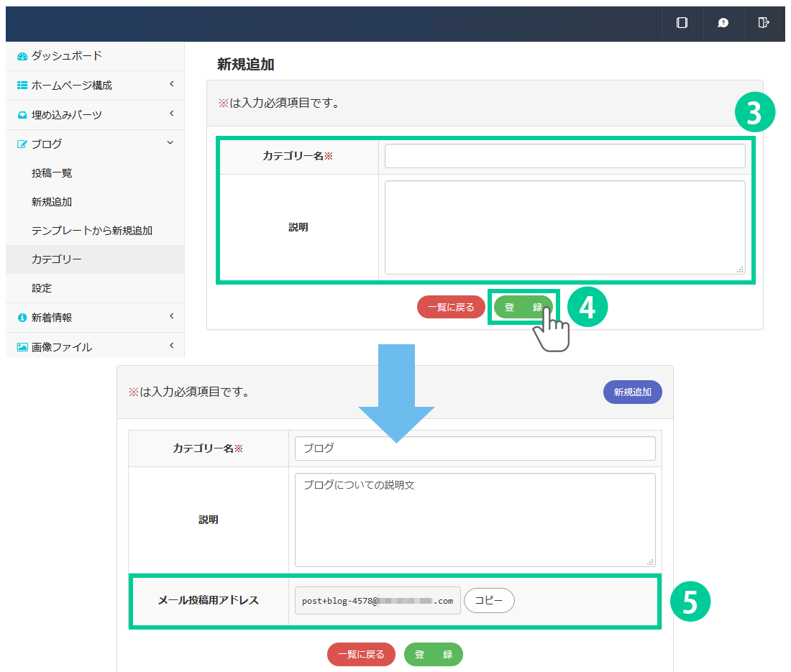Image resolution: width=791 pixels, height=672 pixels.
Task: Click the 埋め込みパーツ inbox icon
Action: 22,115
